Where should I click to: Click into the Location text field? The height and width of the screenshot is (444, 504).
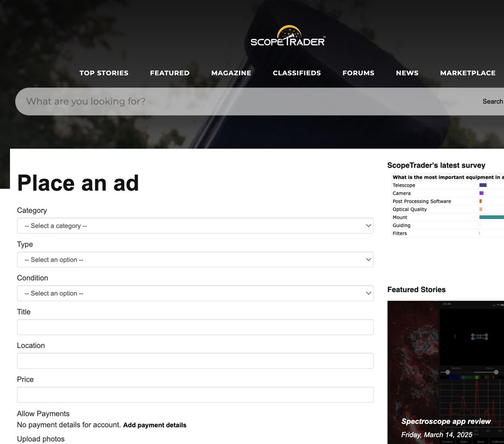coord(195,361)
